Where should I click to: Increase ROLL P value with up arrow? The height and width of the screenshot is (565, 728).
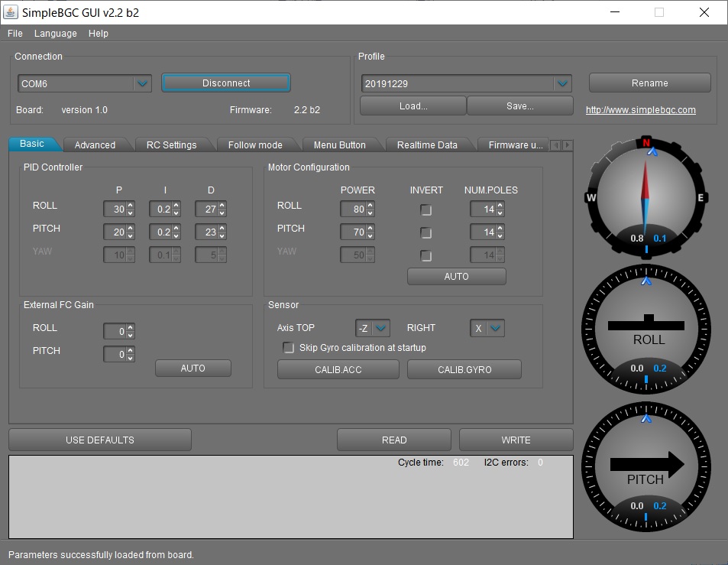pos(131,206)
